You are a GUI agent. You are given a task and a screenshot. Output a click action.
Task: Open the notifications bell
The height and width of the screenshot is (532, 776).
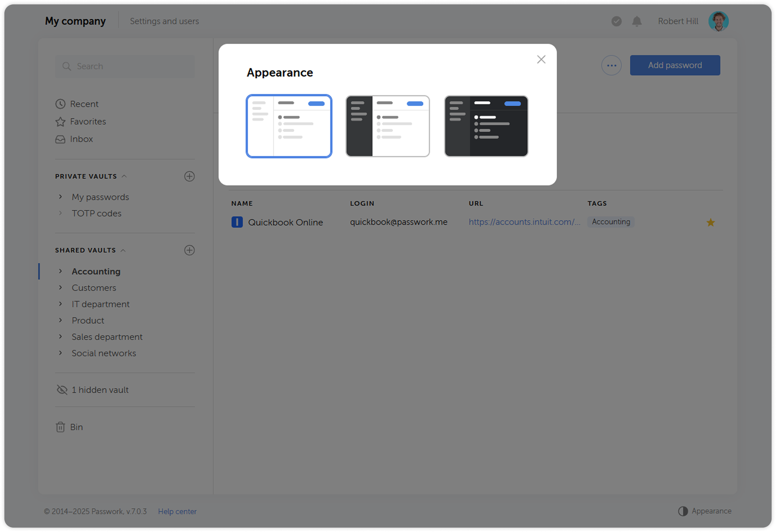(636, 21)
